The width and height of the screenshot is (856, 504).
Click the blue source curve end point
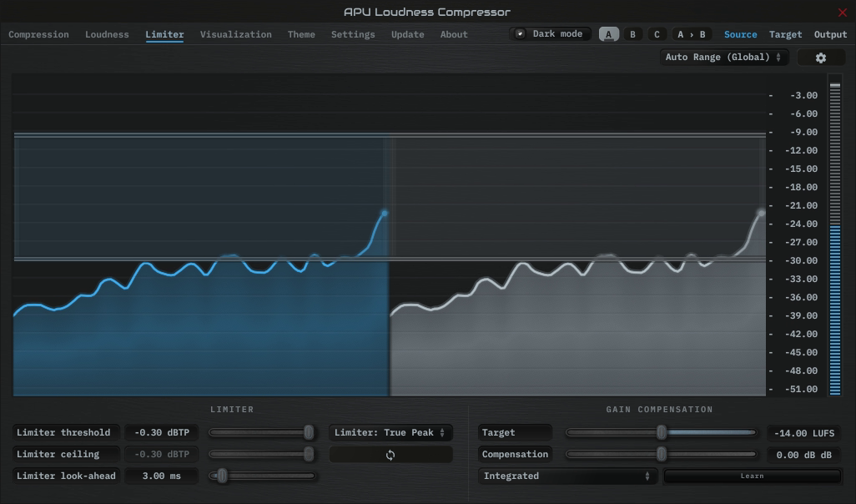385,214
